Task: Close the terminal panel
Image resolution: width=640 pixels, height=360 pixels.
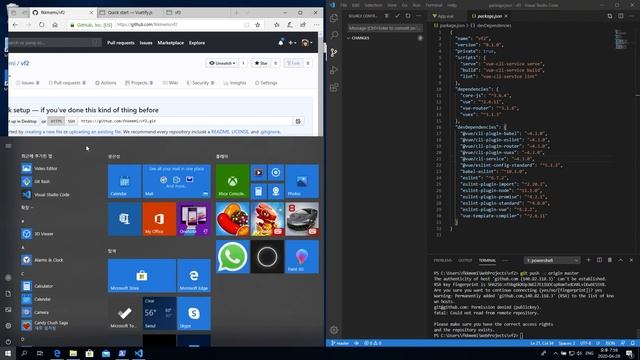Action: coord(631,260)
